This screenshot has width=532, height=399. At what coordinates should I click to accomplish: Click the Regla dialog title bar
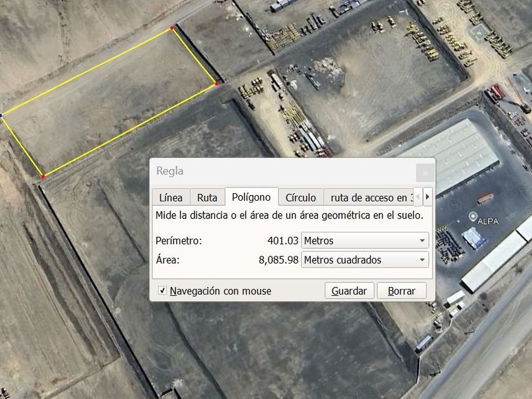tap(283, 172)
